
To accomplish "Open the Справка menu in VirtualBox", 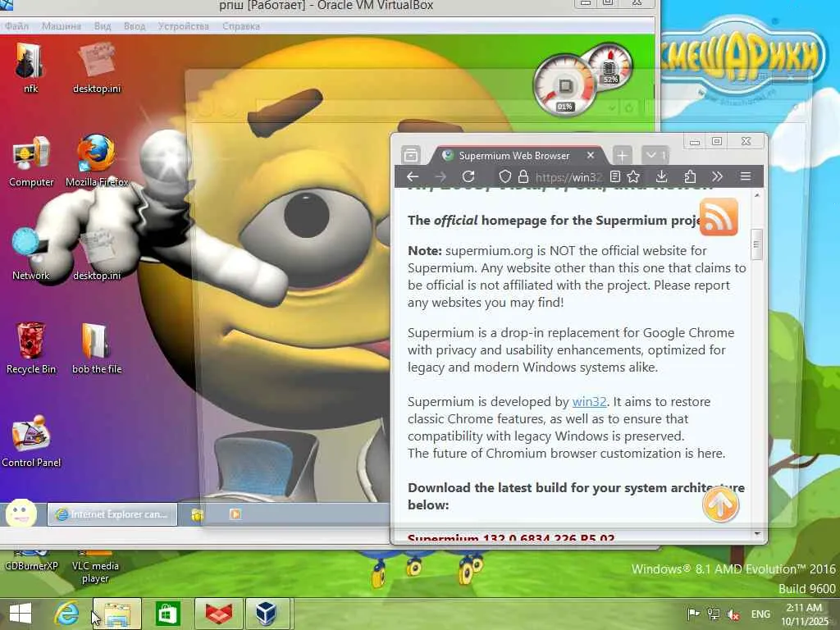I will [240, 25].
